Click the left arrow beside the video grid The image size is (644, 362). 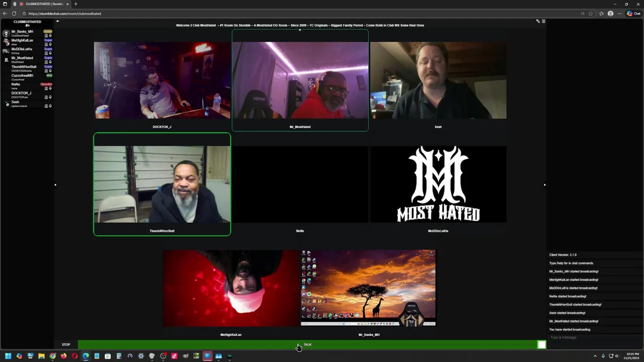(x=55, y=185)
